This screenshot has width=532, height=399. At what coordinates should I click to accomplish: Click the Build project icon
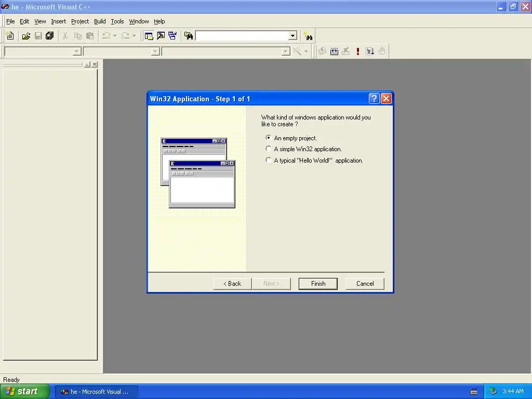click(x=334, y=51)
